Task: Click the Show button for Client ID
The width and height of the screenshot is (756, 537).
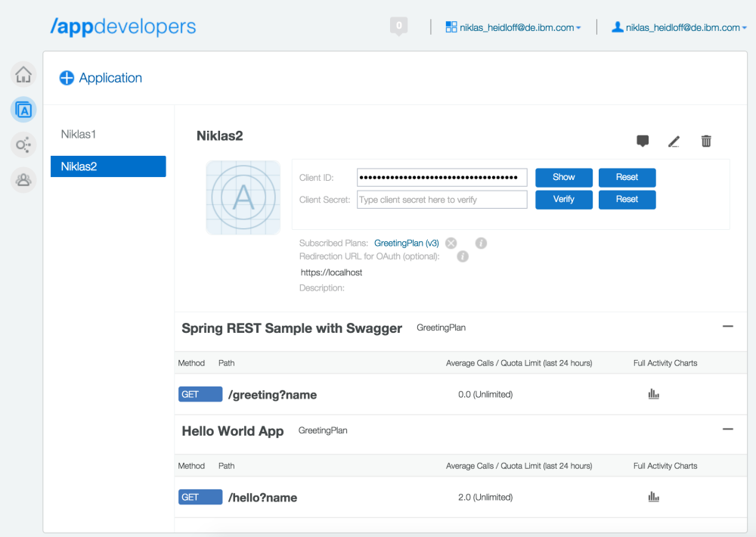Action: pyautogui.click(x=563, y=178)
